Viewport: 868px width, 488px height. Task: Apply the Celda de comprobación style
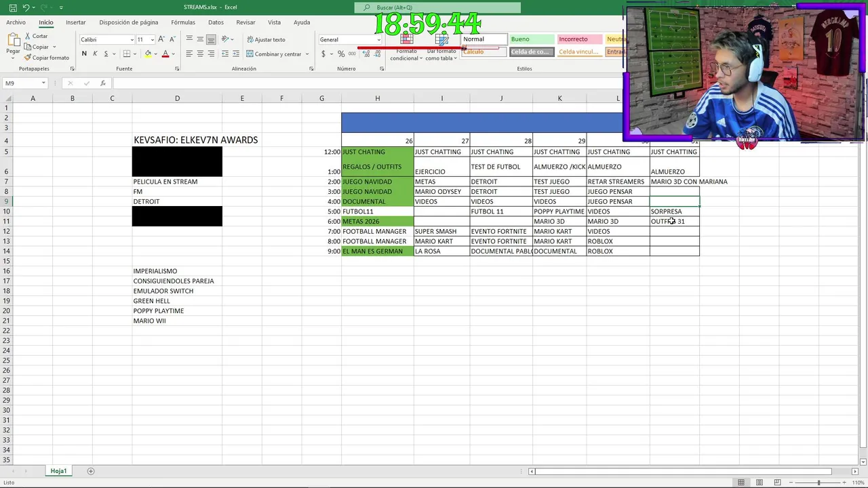click(531, 52)
